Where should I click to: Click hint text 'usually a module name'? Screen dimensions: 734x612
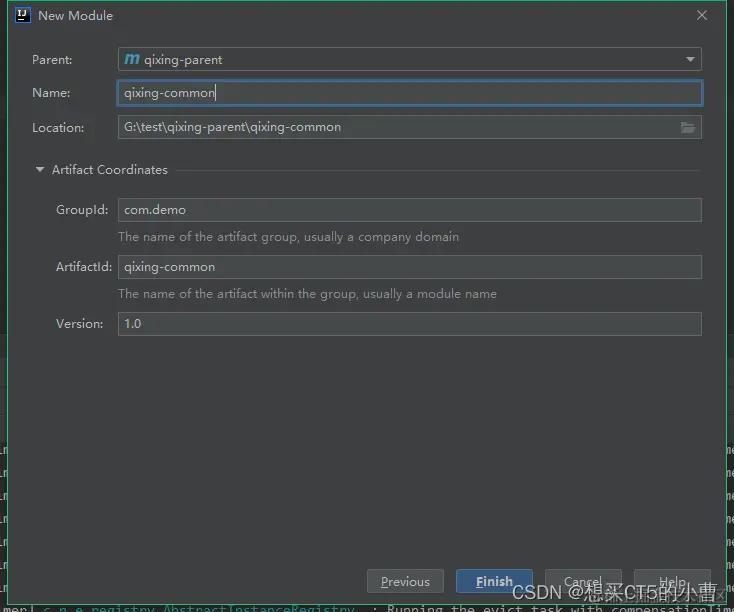click(430, 294)
